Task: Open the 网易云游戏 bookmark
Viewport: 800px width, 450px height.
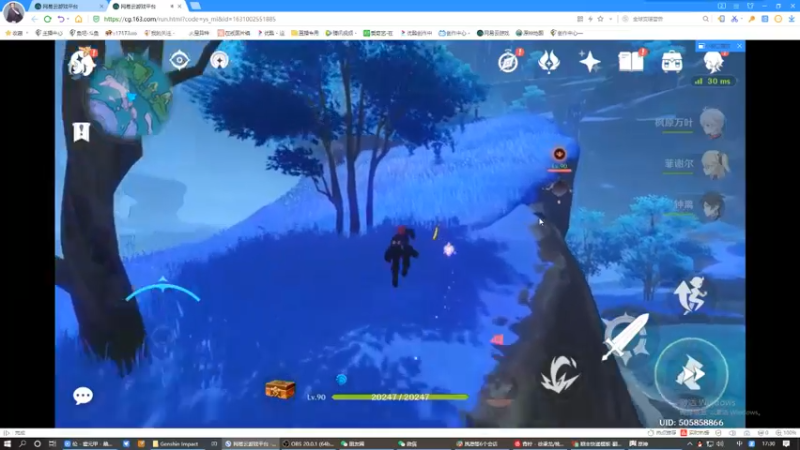Action: click(493, 33)
